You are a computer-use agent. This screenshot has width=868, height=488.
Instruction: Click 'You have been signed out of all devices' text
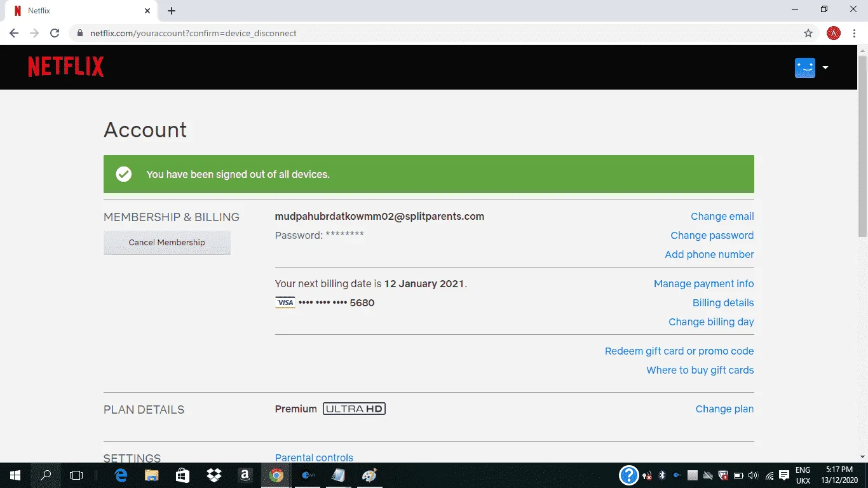[x=238, y=174]
